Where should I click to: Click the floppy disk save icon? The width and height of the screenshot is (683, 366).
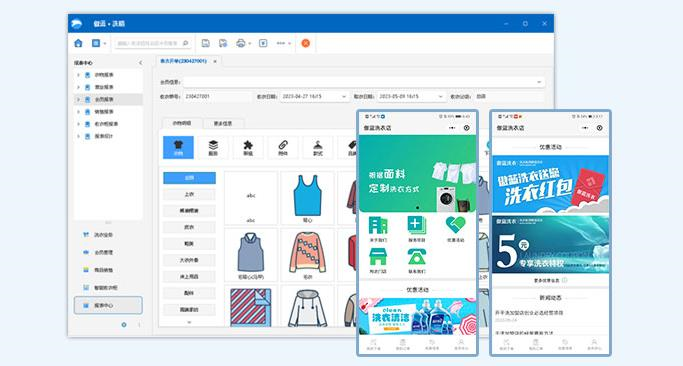pos(206,43)
